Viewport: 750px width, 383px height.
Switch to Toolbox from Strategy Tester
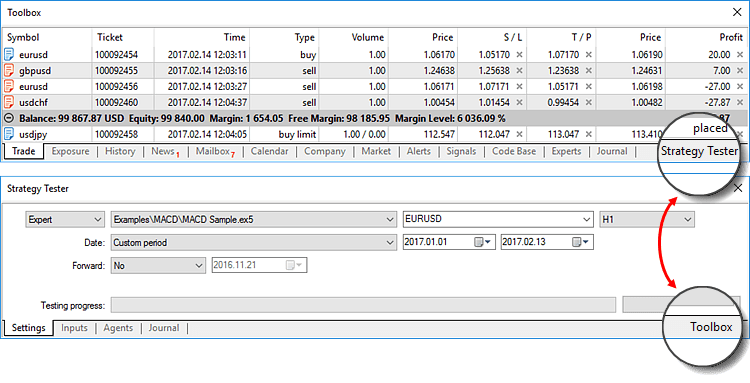coord(711,328)
